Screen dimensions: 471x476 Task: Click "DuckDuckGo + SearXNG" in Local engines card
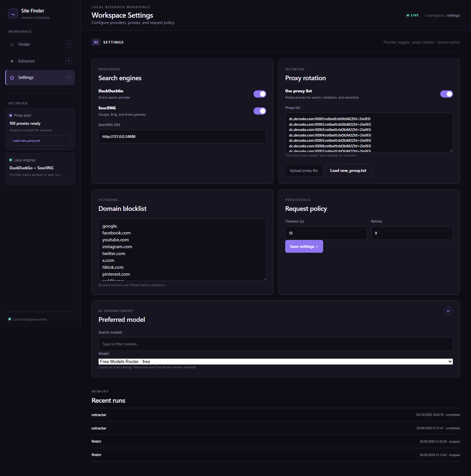click(31, 168)
